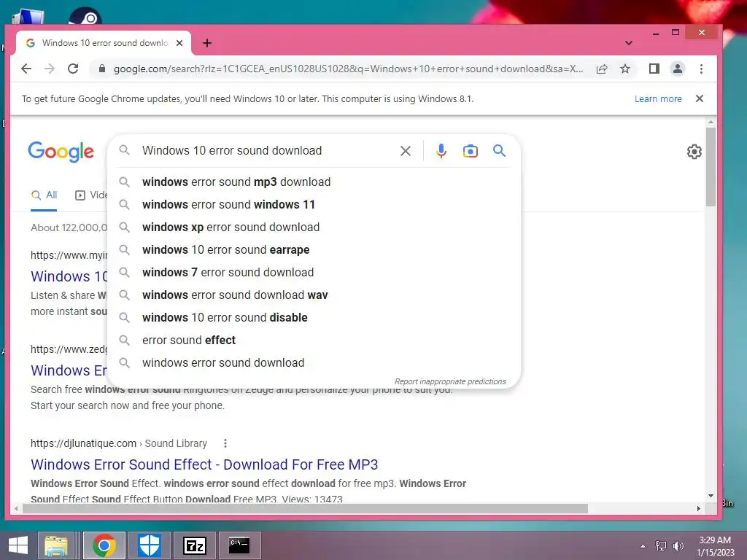This screenshot has height=560, width=747.
Task: Open Chrome's side panel
Action: pyautogui.click(x=654, y=69)
